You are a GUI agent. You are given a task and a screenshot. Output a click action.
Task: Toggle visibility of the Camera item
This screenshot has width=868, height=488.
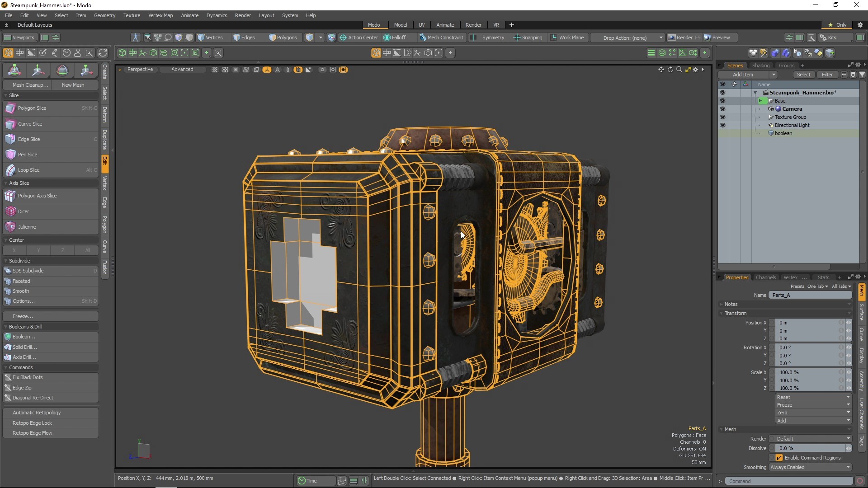723,109
